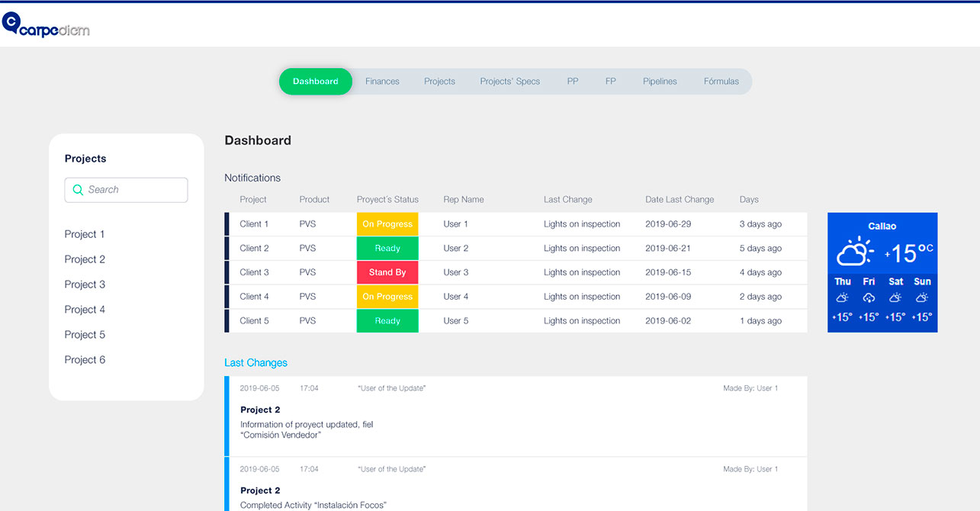Click the search magnifier icon

78,190
